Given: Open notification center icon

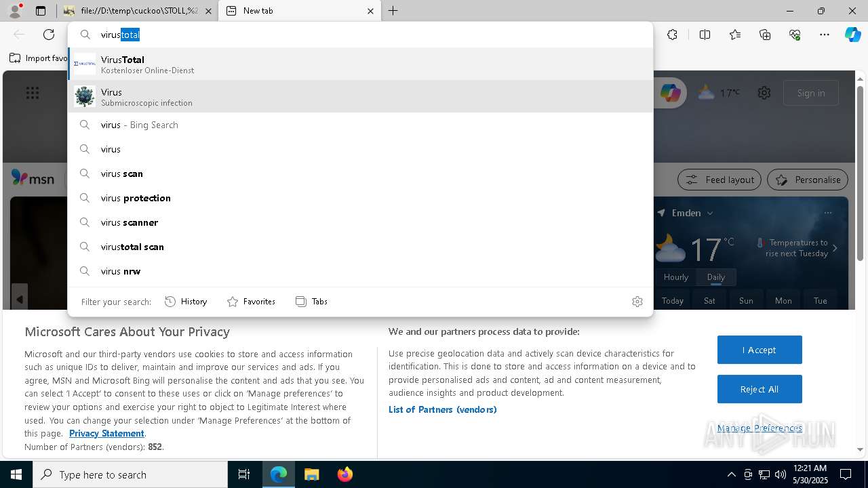Looking at the screenshot, I should click(846, 474).
